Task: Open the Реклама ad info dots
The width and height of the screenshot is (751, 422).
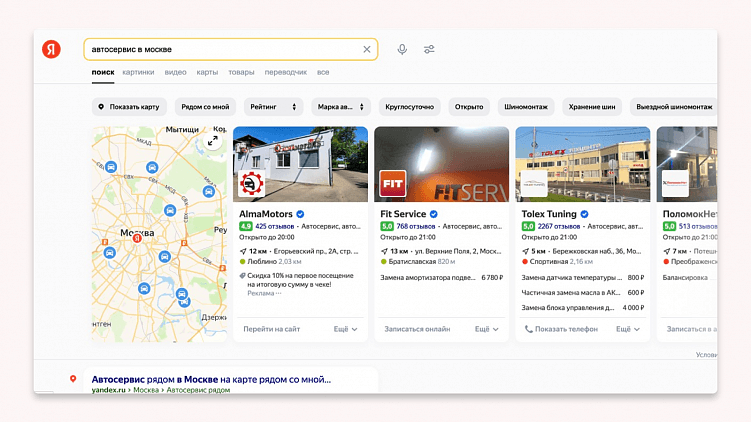Action: click(279, 293)
